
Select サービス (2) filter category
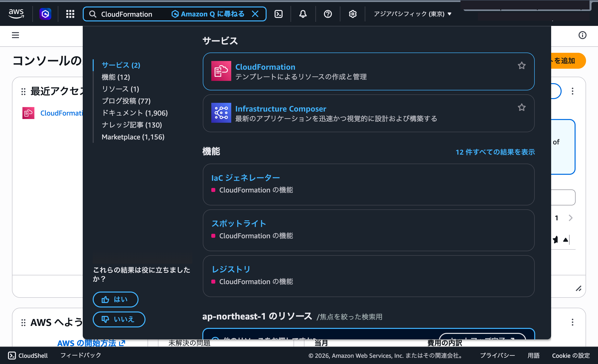pyautogui.click(x=121, y=65)
